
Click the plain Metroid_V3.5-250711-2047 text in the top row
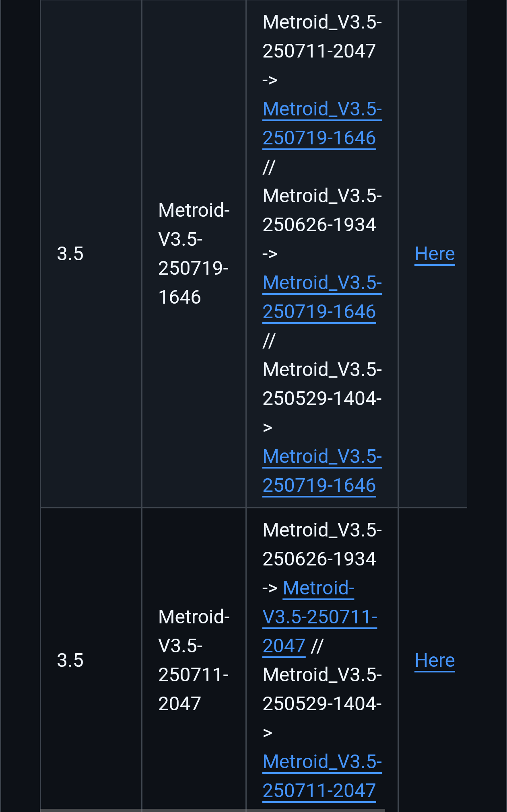(322, 36)
